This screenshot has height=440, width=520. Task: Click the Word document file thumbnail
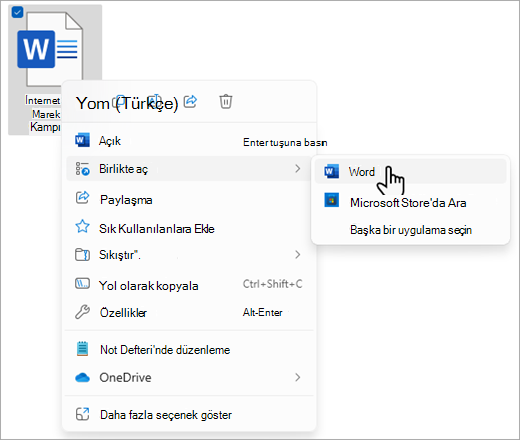click(x=50, y=49)
